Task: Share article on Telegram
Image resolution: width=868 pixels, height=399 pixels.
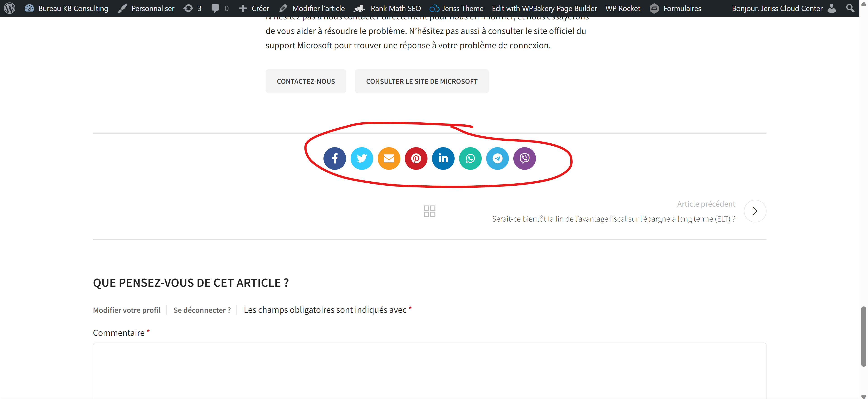Action: pos(497,159)
